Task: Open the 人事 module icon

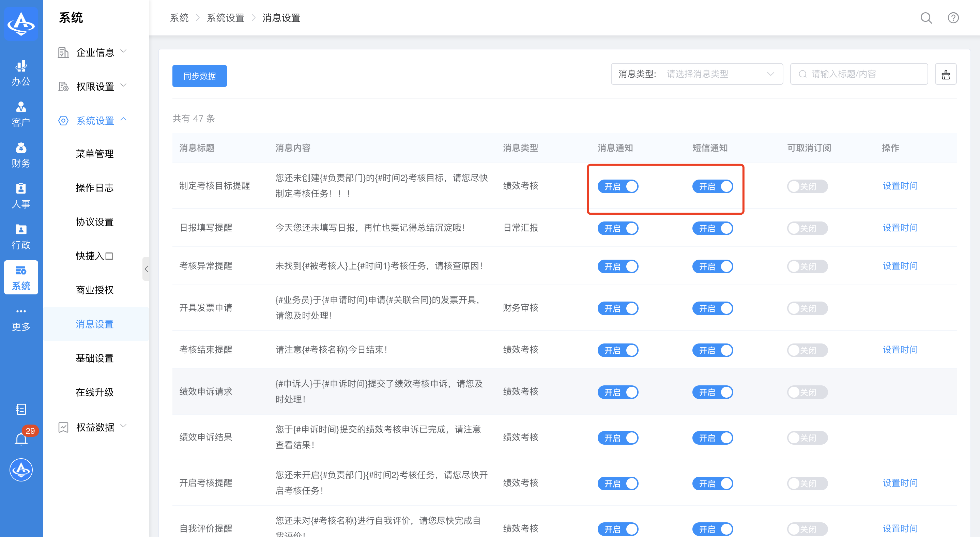Action: tap(21, 196)
